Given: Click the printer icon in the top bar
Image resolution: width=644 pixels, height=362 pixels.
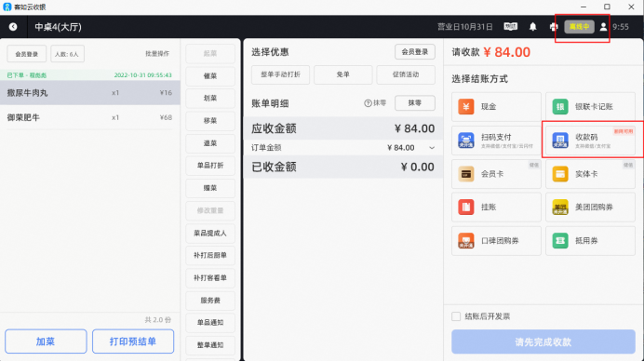Looking at the screenshot, I should (554, 27).
